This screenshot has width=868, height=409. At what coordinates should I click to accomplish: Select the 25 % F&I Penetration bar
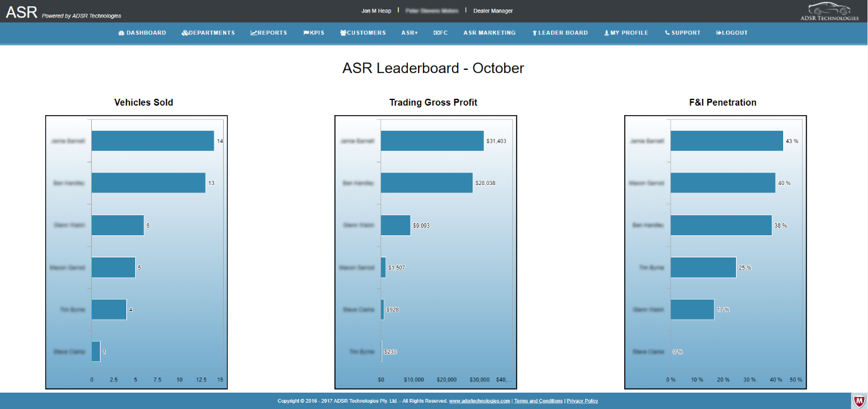coord(703,267)
